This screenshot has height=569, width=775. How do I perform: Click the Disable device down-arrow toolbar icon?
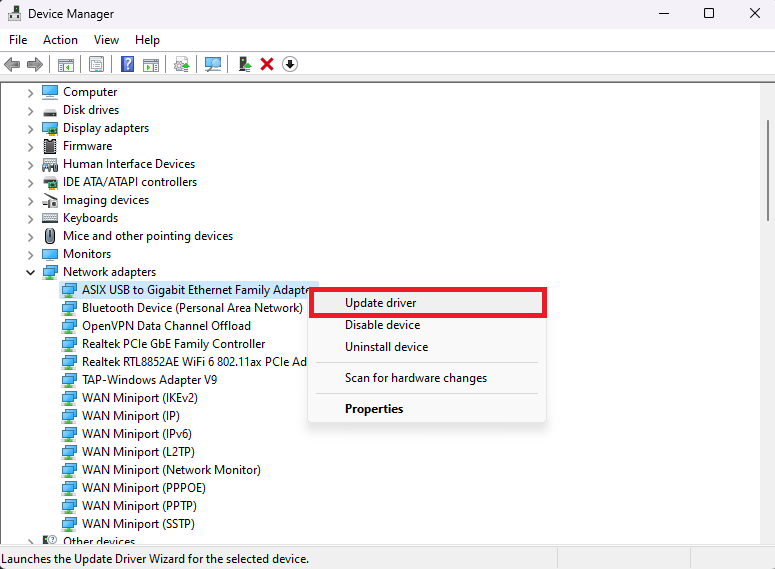point(290,64)
